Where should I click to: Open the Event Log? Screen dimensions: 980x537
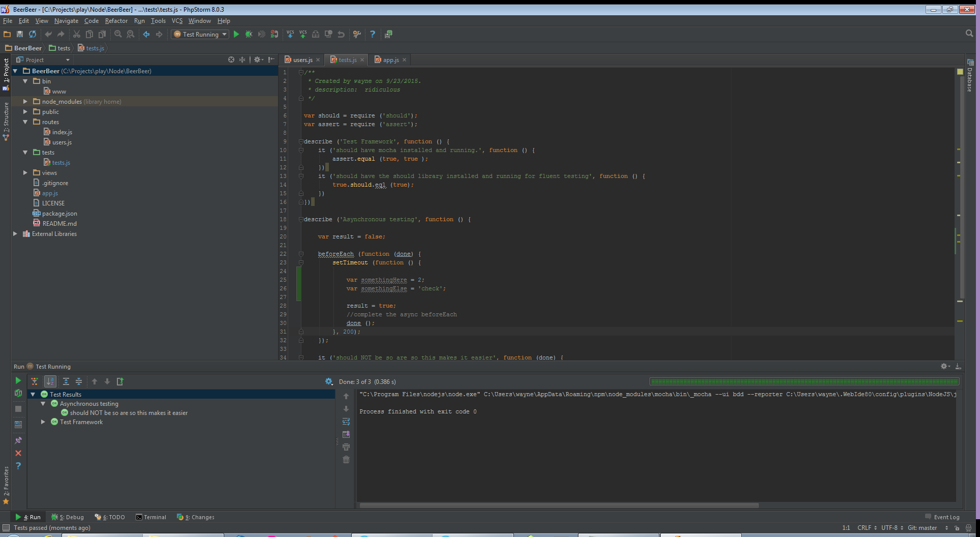tap(945, 517)
